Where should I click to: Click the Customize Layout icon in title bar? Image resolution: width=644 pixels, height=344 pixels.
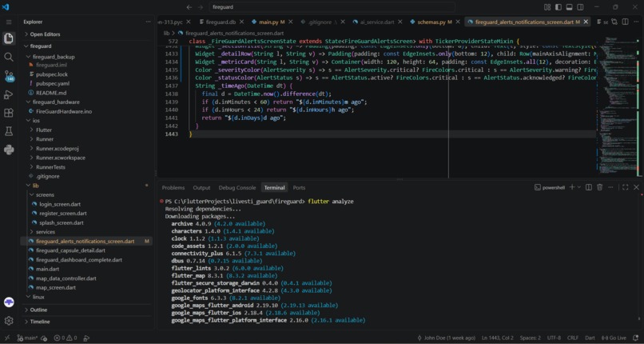[547, 7]
